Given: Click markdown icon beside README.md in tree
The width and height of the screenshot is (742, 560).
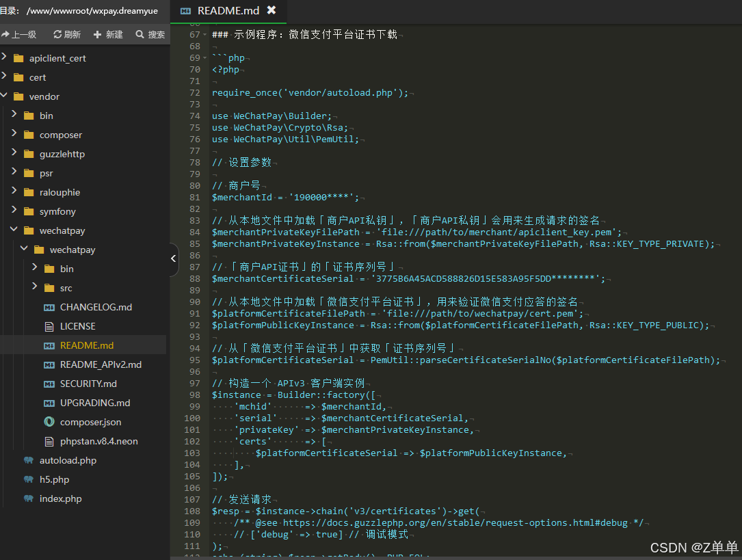Looking at the screenshot, I should pyautogui.click(x=49, y=346).
